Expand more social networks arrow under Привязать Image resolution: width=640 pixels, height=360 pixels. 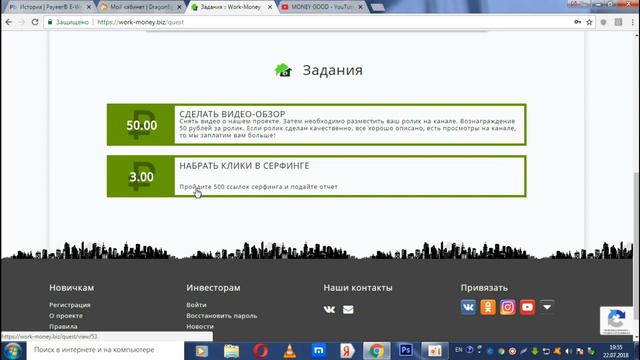pyautogui.click(x=547, y=306)
